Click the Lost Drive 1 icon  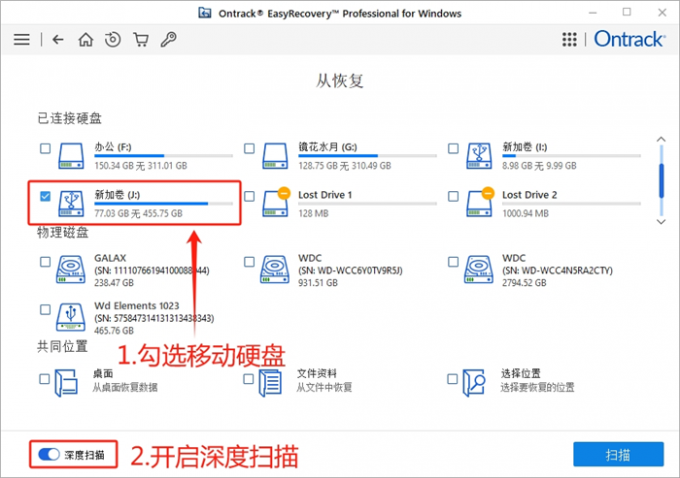click(276, 202)
